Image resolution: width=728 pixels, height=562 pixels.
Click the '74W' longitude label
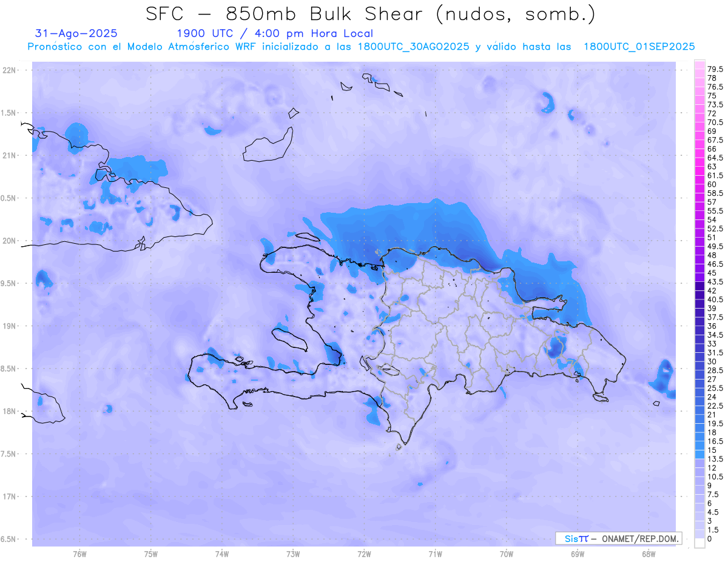pos(222,554)
